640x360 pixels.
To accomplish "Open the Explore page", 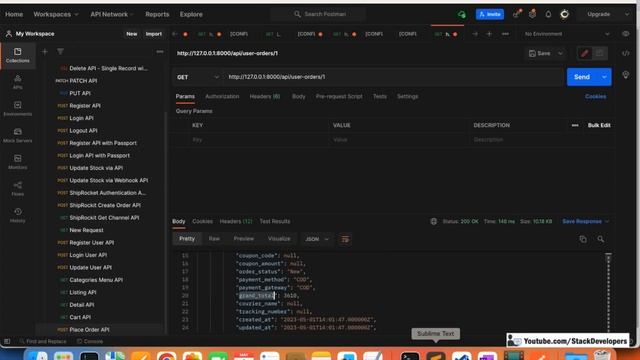I will pyautogui.click(x=191, y=14).
